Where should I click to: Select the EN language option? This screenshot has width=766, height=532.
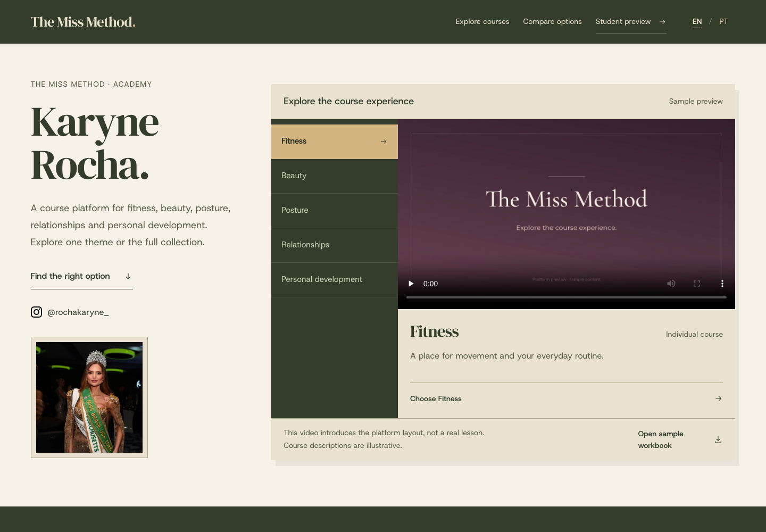(697, 22)
